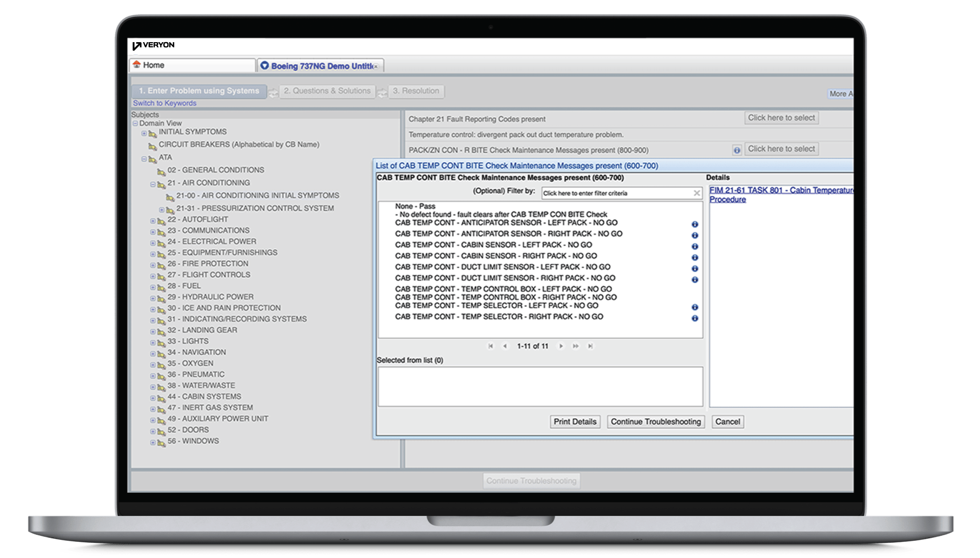This screenshot has height=558, width=980.
Task: Click the arrow between steps 2 and 3
Action: pyautogui.click(x=382, y=93)
